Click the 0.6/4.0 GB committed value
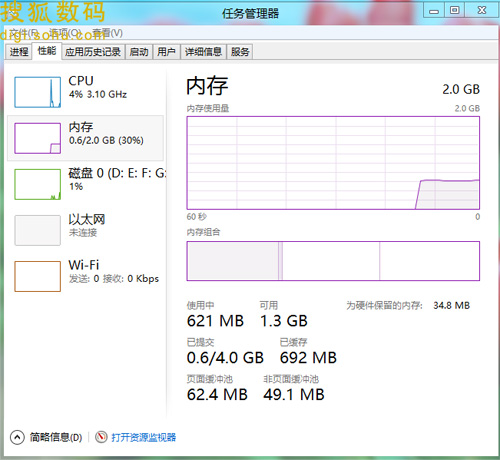Viewport: 500px width, 460px height. [225, 358]
